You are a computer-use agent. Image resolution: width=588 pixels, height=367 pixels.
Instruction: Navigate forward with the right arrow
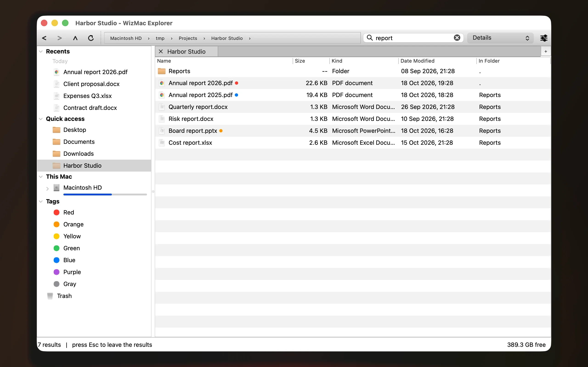coord(59,38)
